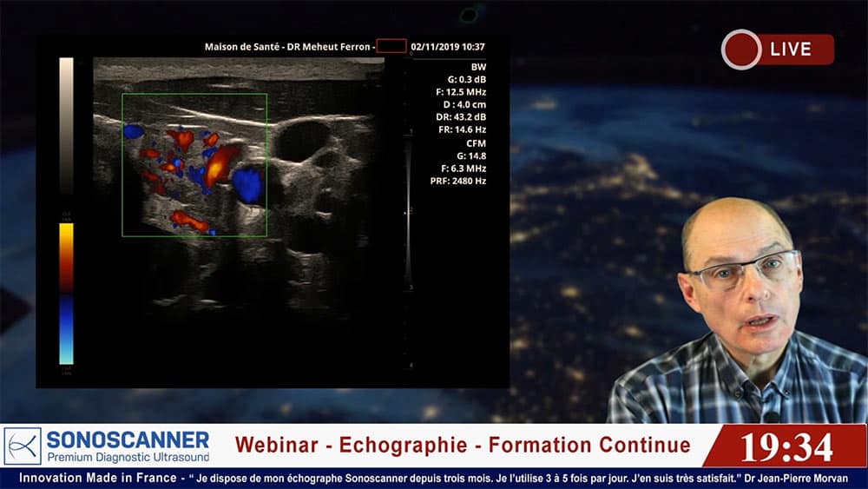The width and height of the screenshot is (868, 489).
Task: Click the testimonial quote starting "Je dispose de mon échographe"
Action: point(464,478)
